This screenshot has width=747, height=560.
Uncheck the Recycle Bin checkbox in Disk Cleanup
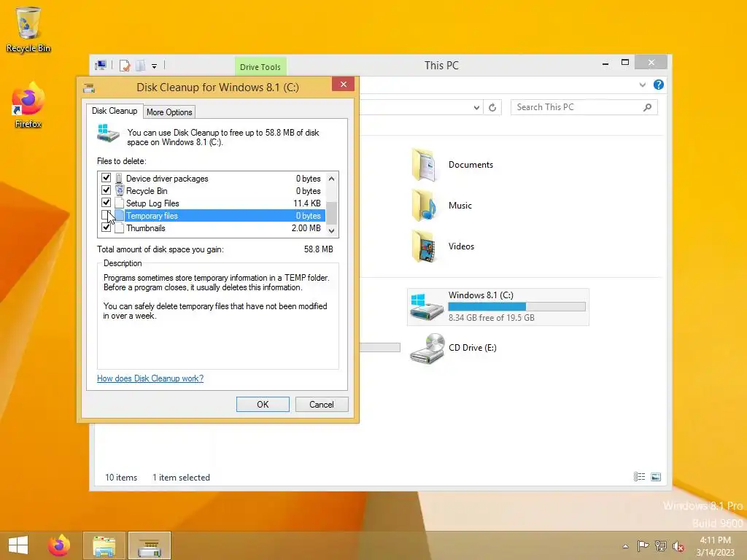107,190
